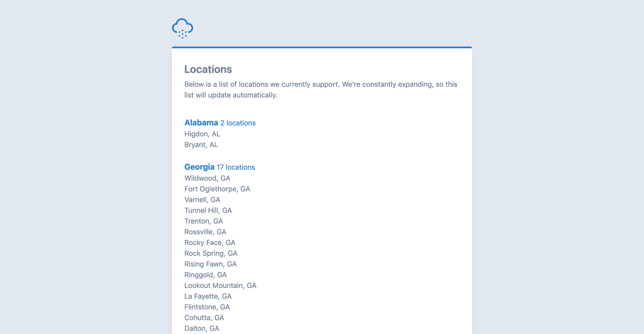Viewport: 644px width, 334px height.
Task: Click the snowing cloud logo icon
Action: [182, 28]
